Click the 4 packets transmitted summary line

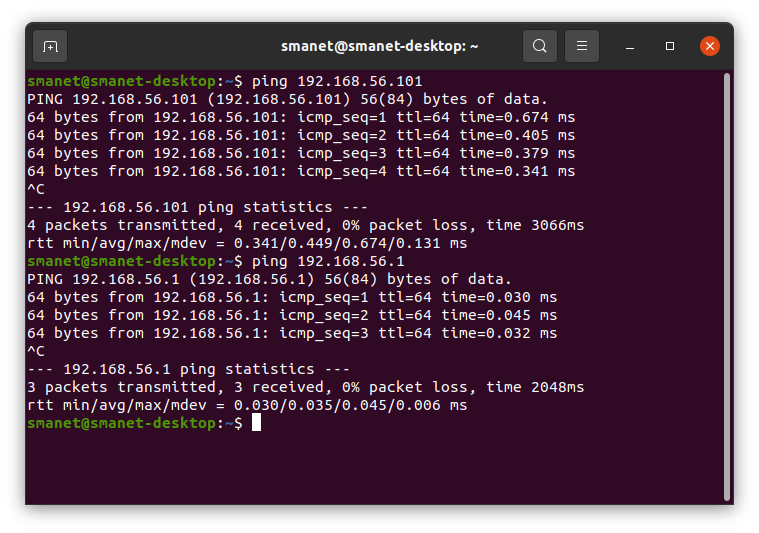(x=305, y=226)
